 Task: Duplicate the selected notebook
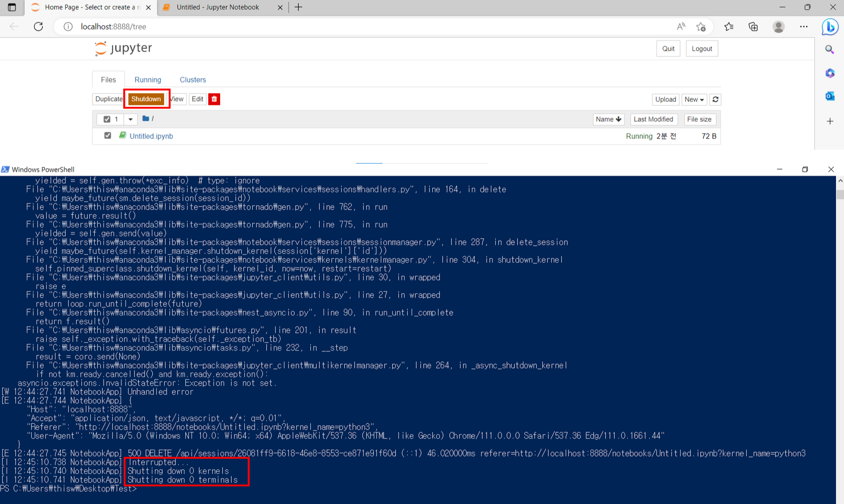109,99
